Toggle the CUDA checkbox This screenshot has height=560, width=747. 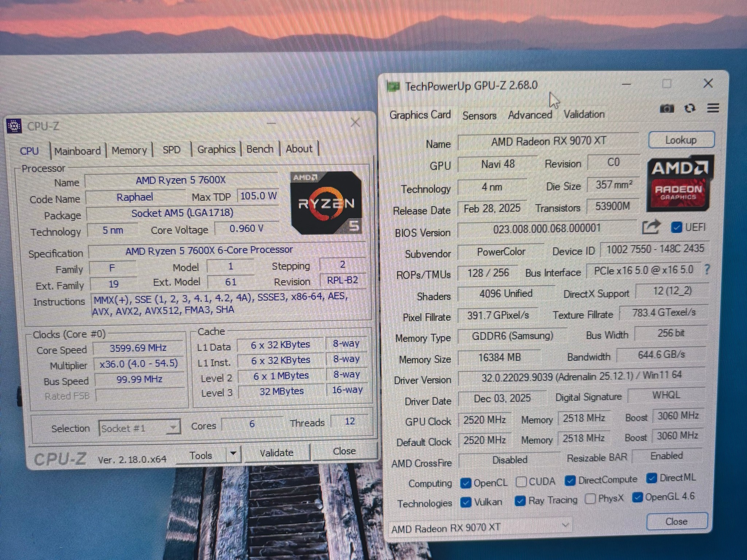[x=521, y=482]
